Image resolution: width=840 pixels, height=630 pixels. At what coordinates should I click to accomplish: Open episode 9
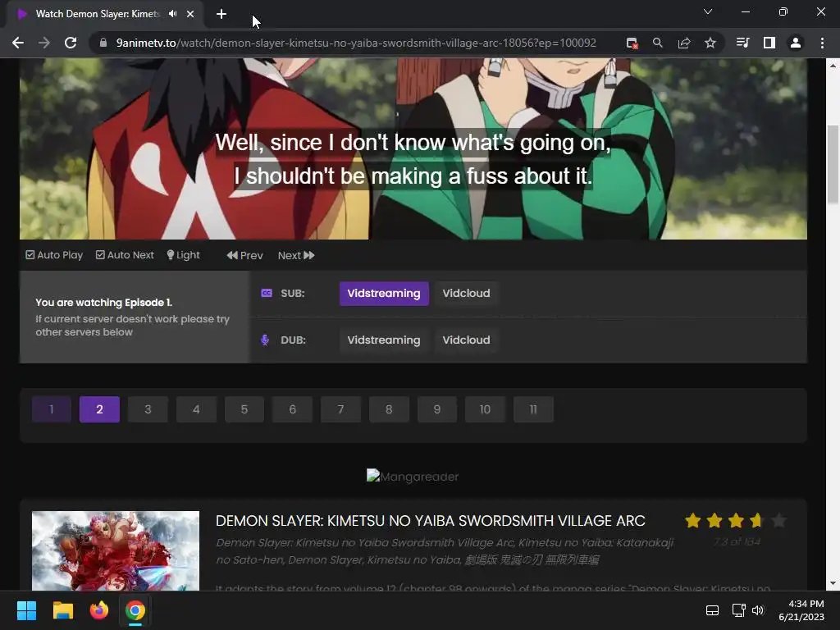pyautogui.click(x=437, y=410)
